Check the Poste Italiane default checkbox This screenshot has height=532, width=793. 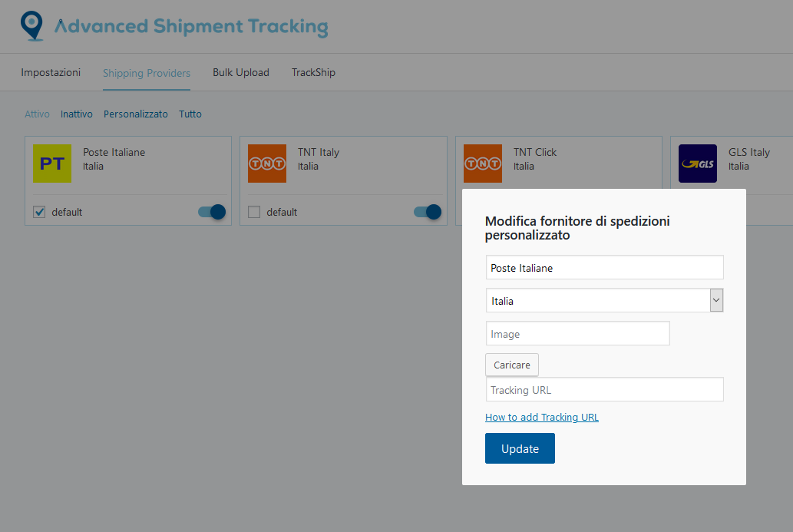(39, 212)
